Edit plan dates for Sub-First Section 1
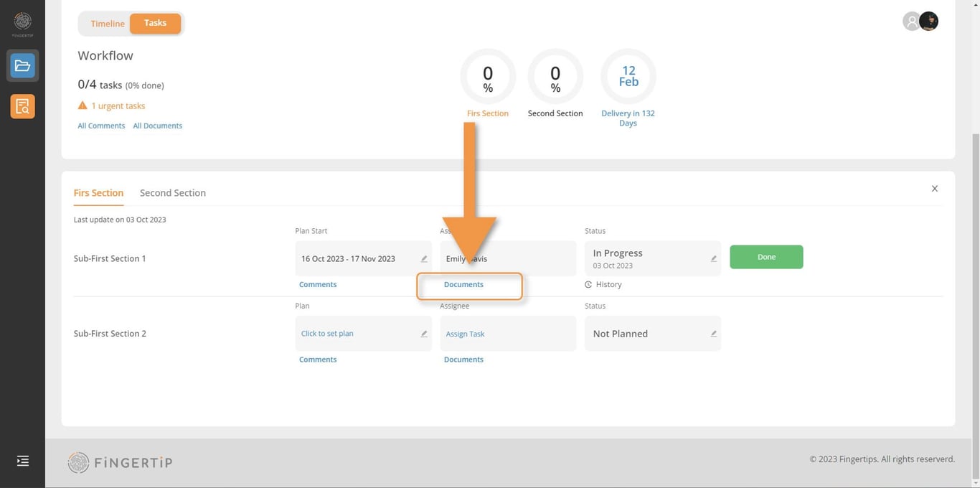This screenshot has height=488, width=980. coord(424,259)
